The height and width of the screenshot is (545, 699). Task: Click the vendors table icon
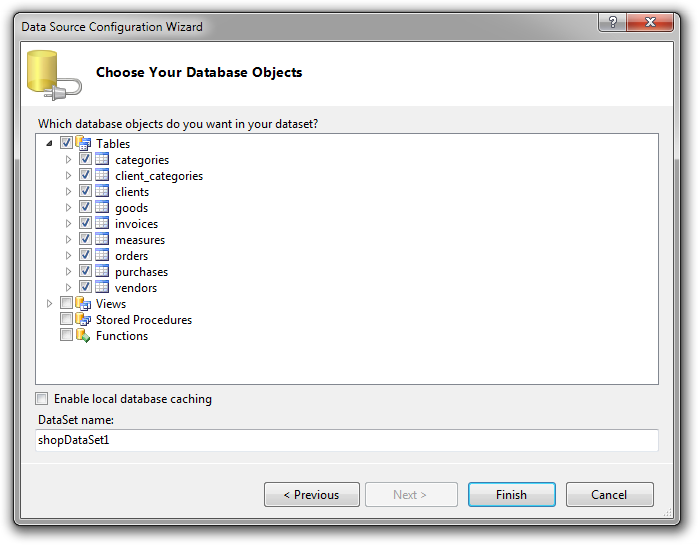pos(102,287)
